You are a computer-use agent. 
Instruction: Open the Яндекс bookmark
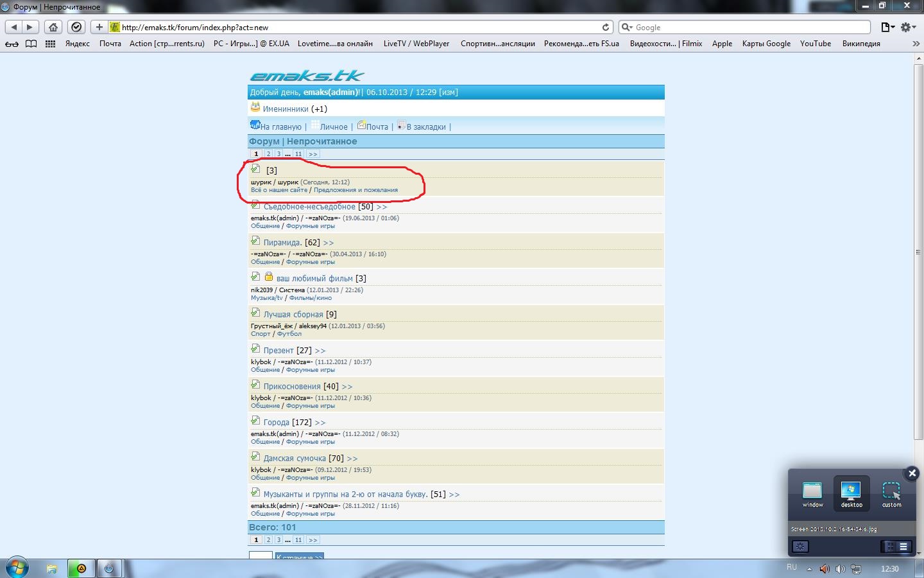[78, 44]
